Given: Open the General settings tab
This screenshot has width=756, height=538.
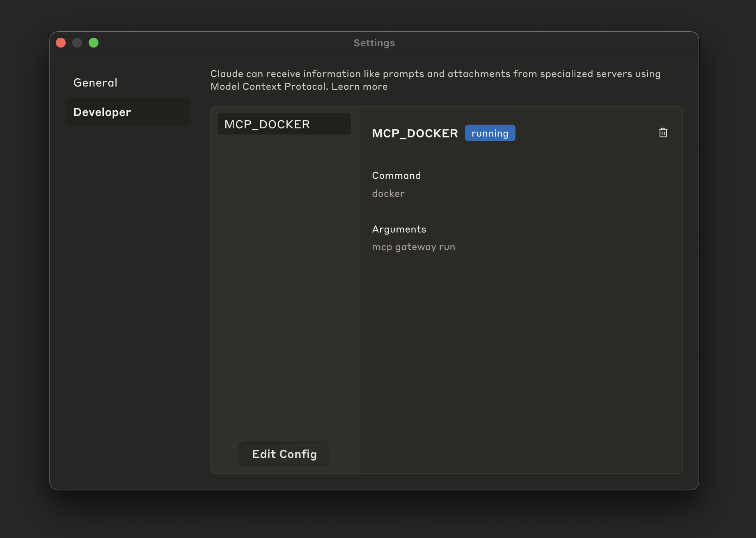Looking at the screenshot, I should coord(95,82).
